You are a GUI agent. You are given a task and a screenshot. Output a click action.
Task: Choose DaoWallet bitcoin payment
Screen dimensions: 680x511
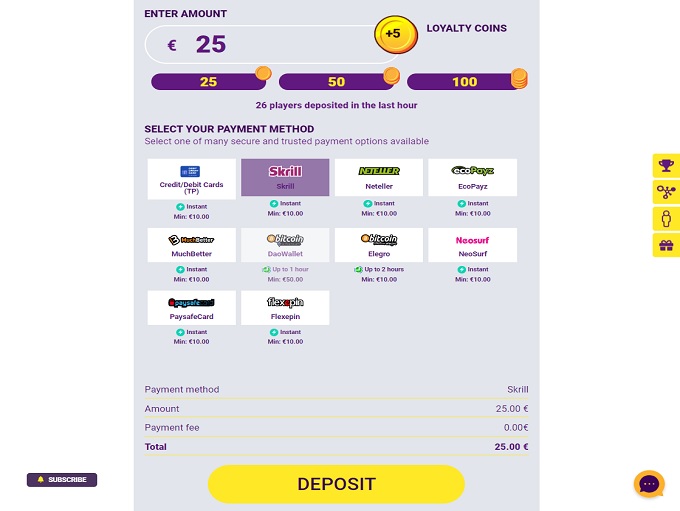tap(285, 245)
